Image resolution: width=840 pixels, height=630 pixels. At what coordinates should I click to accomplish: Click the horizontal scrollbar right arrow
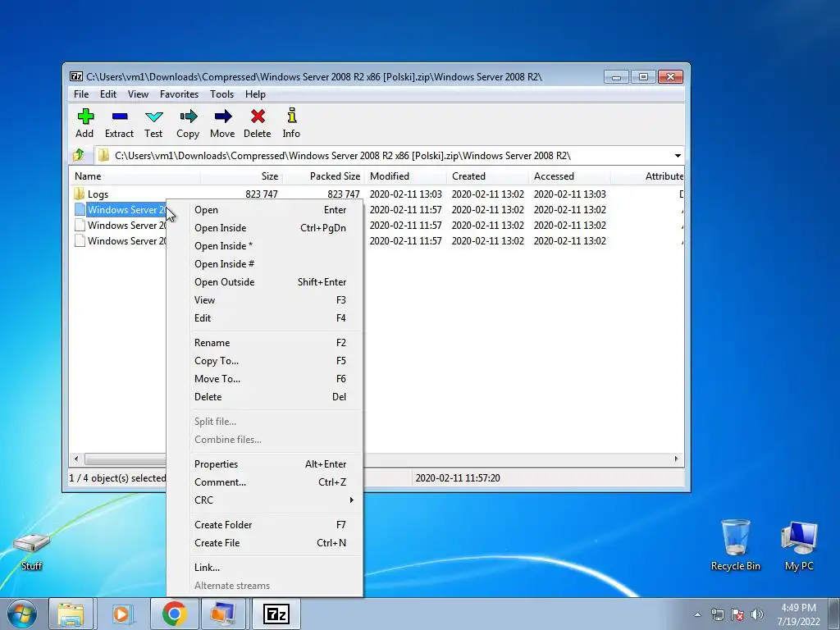676,459
